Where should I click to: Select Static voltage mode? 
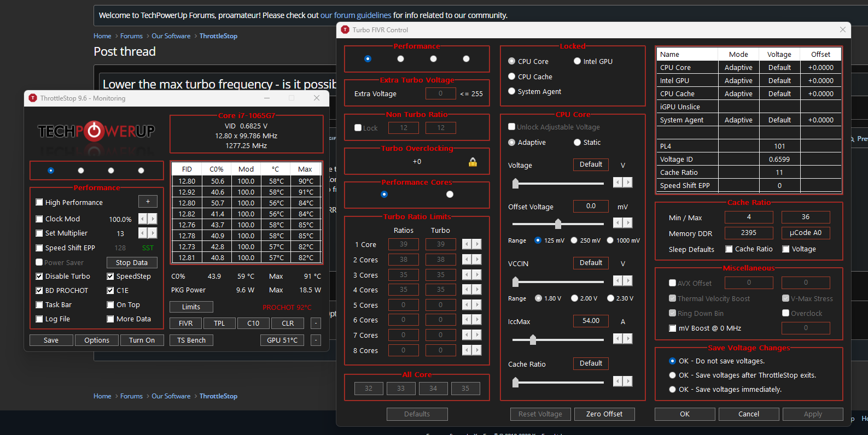coord(577,142)
